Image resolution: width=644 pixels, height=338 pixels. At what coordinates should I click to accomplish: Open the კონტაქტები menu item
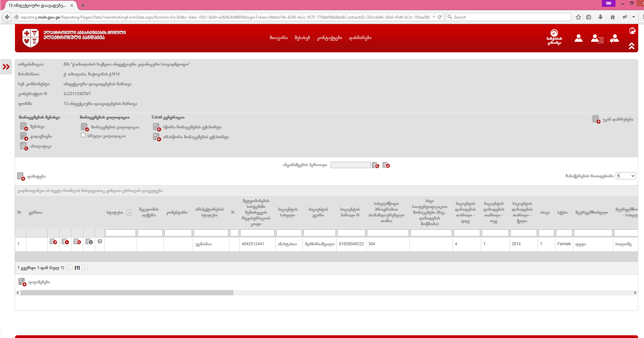[x=329, y=38]
